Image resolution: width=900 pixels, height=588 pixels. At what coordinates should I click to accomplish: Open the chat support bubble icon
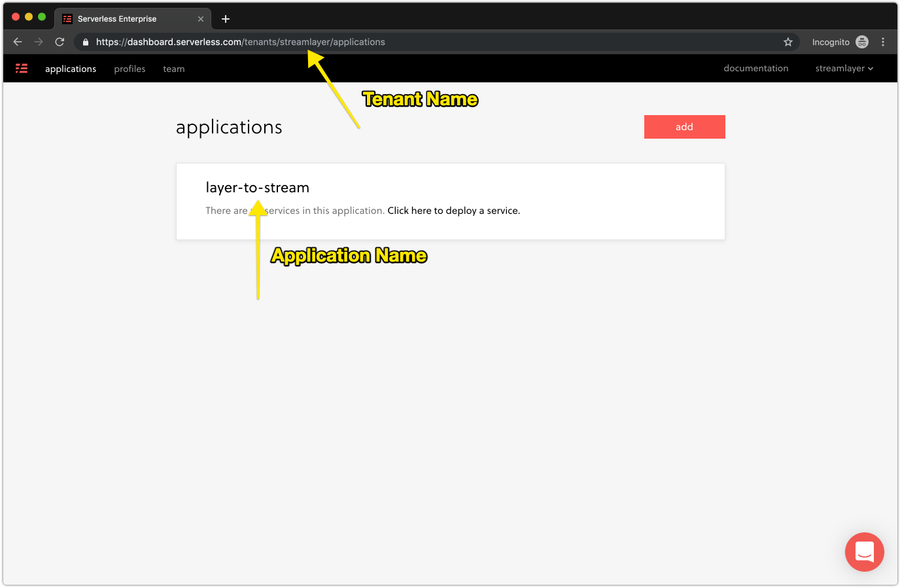pos(865,552)
